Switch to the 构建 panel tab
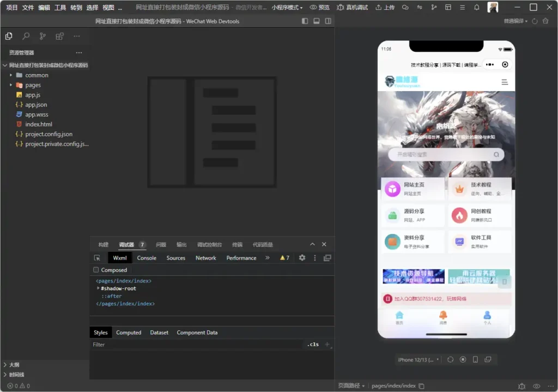 (104, 245)
